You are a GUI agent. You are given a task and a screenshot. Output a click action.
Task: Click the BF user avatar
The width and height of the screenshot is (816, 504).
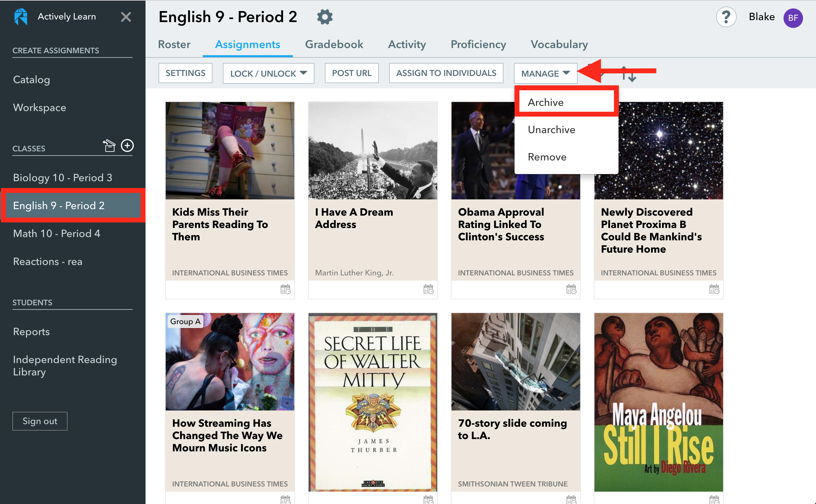[792, 18]
